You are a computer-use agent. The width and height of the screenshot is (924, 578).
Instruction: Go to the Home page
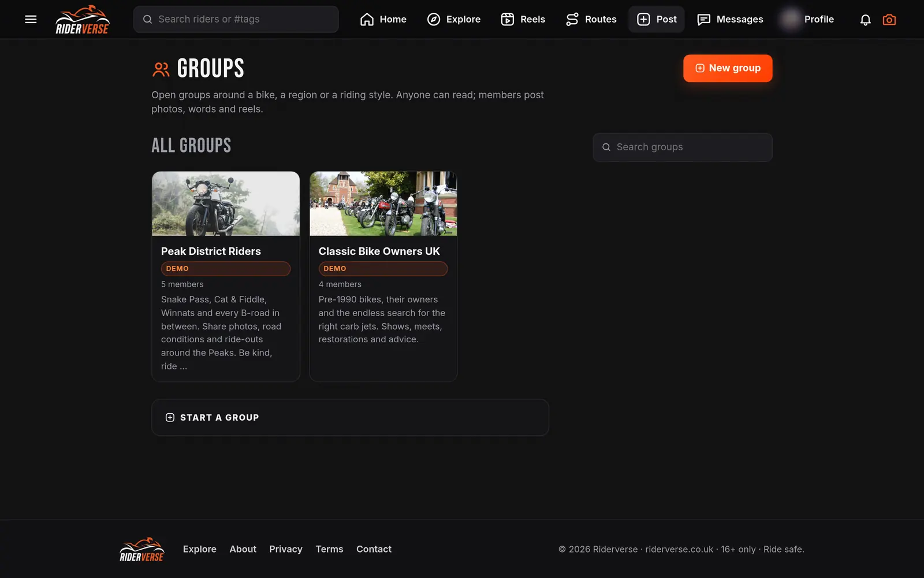point(383,19)
